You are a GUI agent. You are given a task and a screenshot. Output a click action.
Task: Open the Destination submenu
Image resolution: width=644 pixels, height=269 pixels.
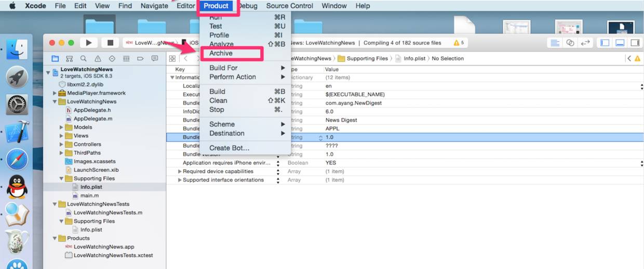click(x=245, y=133)
